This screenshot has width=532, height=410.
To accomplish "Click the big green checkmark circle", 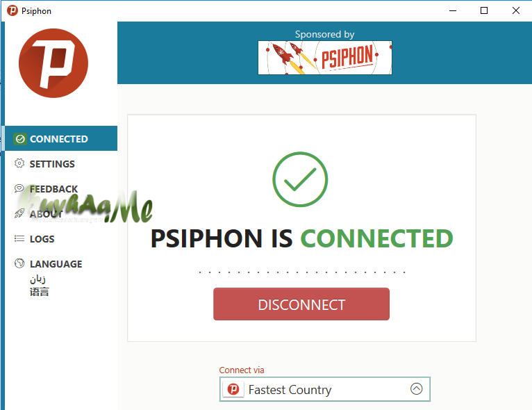I will (300, 179).
